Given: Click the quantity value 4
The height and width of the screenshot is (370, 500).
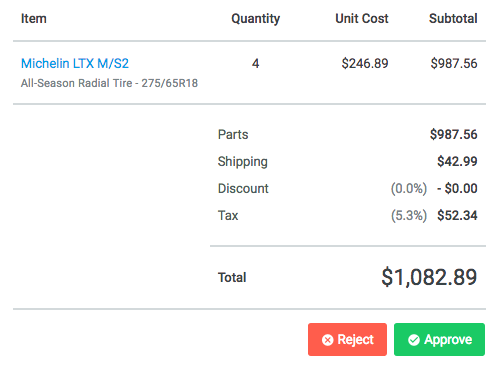Looking at the screenshot, I should (x=256, y=63).
